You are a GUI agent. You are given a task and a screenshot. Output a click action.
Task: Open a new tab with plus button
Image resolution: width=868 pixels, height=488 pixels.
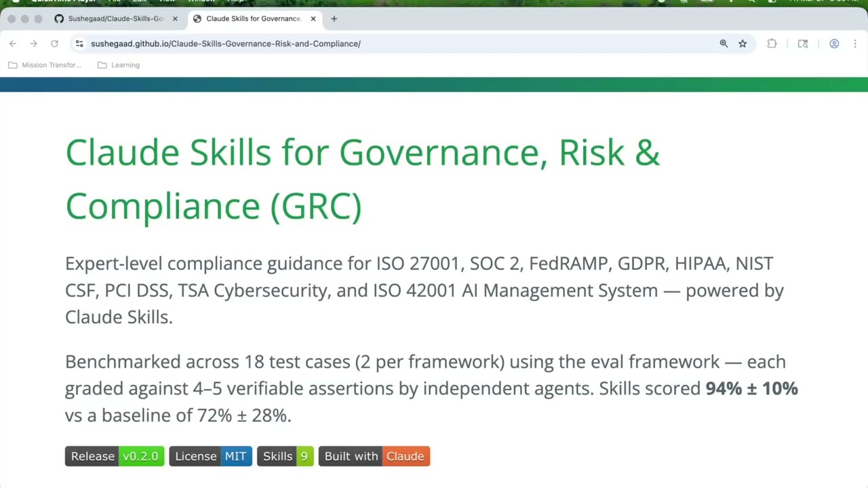(334, 18)
